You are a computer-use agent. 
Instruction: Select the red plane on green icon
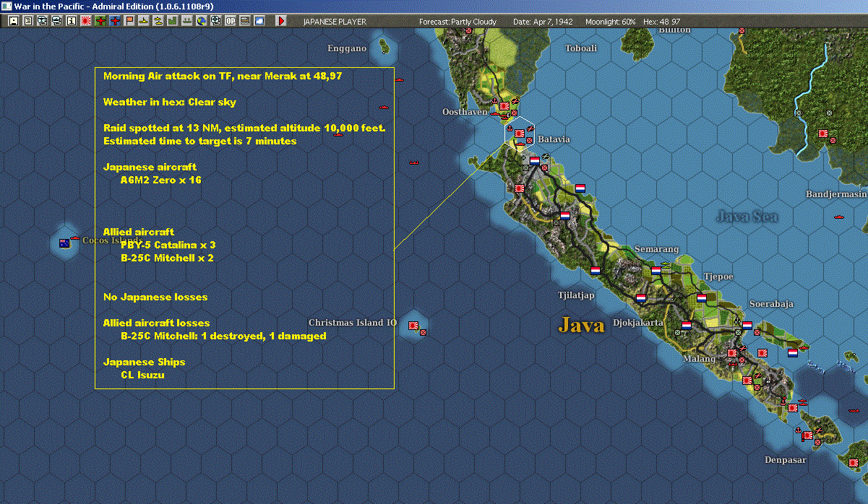tap(100, 21)
